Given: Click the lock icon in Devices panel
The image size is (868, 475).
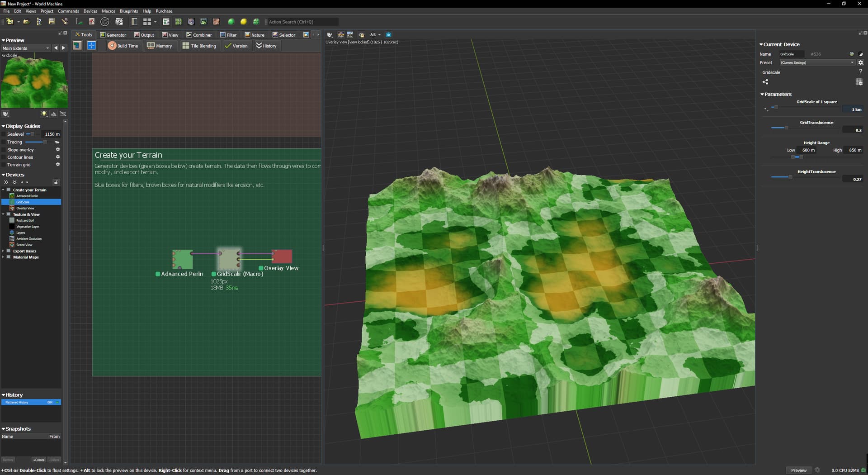Looking at the screenshot, I should tap(56, 182).
